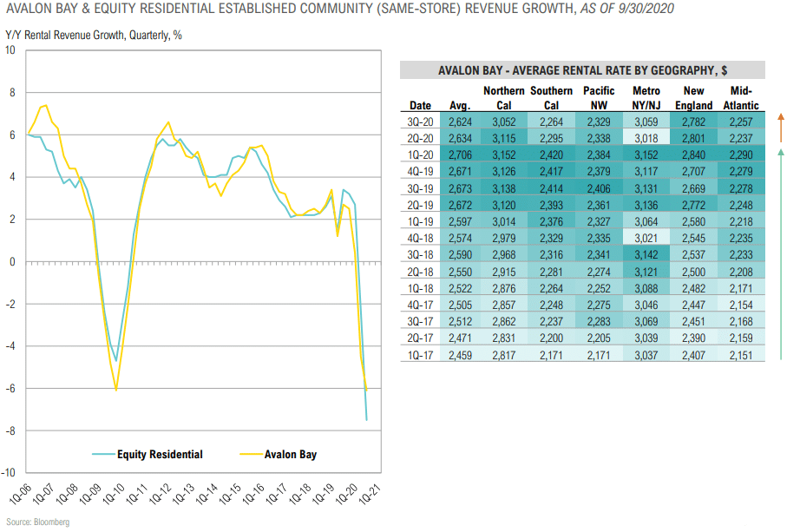
Task: Select the Pacific NW column header
Action: 599,98
